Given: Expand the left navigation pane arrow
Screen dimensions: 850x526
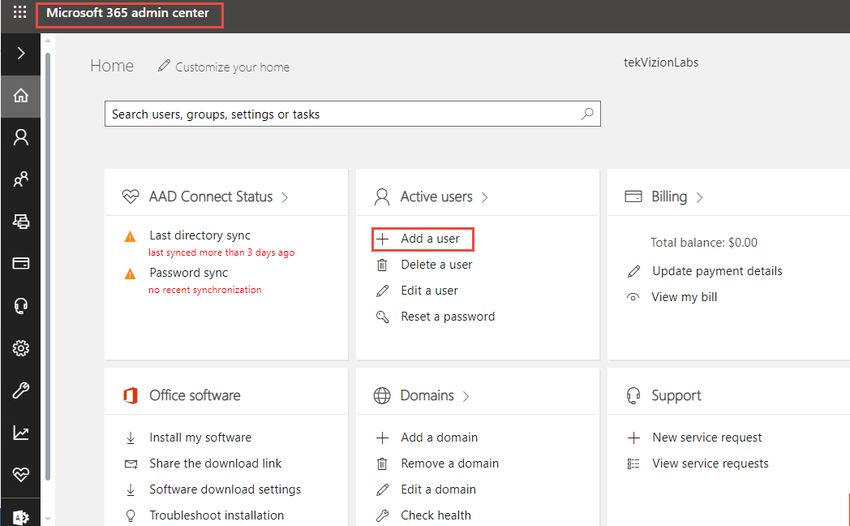Looking at the screenshot, I should coord(21,53).
